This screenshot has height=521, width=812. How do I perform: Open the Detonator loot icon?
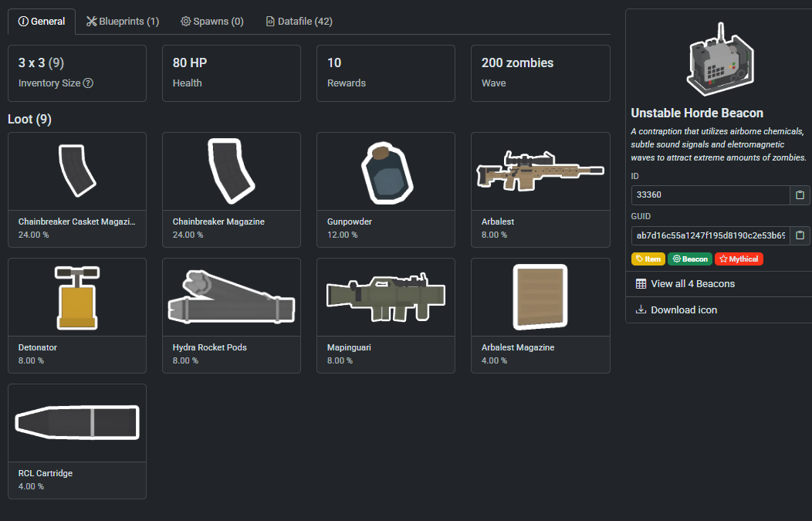tap(77, 297)
